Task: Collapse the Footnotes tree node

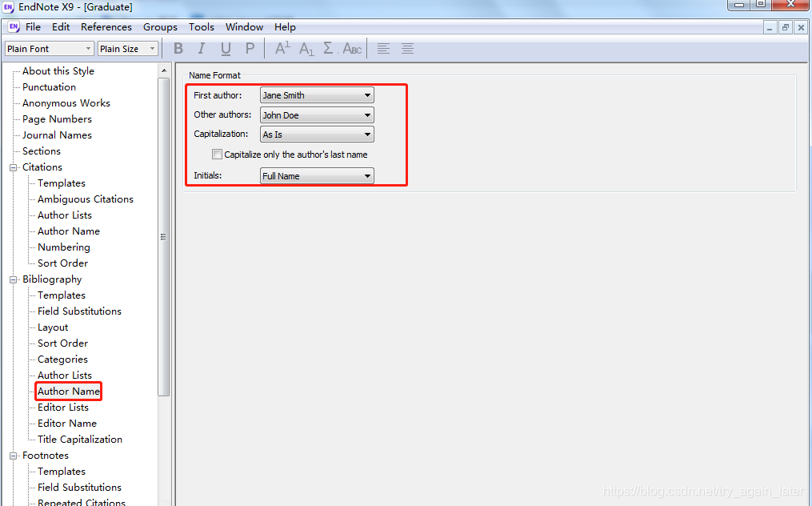Action: pyautogui.click(x=14, y=456)
